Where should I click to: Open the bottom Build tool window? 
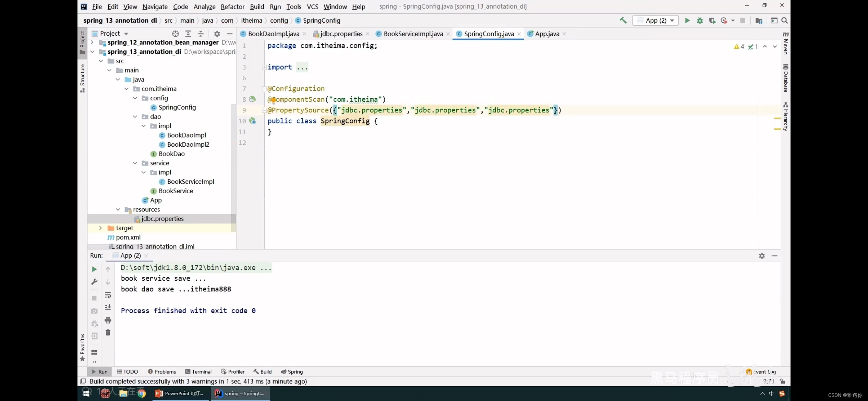point(263,372)
